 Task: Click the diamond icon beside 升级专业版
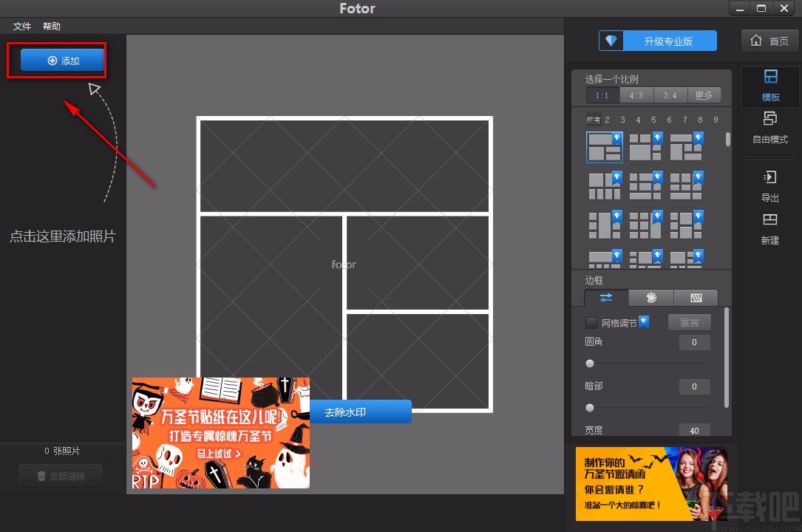click(611, 41)
